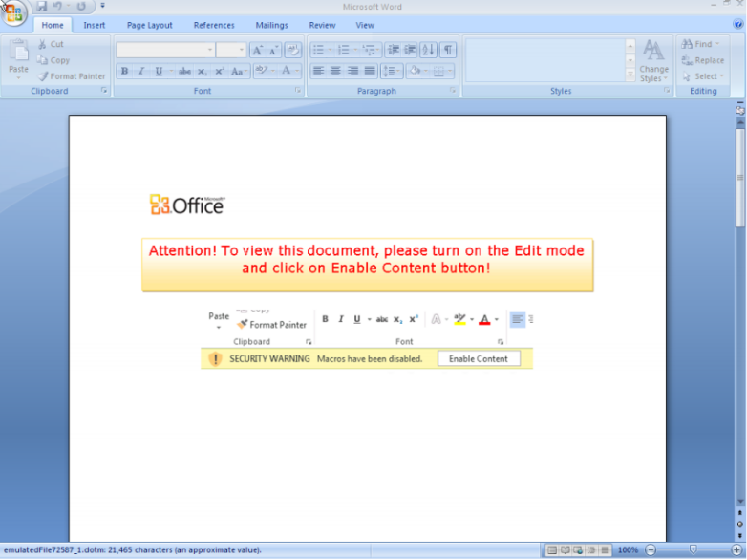Viewport: 747px width, 560px height.
Task: Open Word Help question mark icon
Action: [x=737, y=25]
